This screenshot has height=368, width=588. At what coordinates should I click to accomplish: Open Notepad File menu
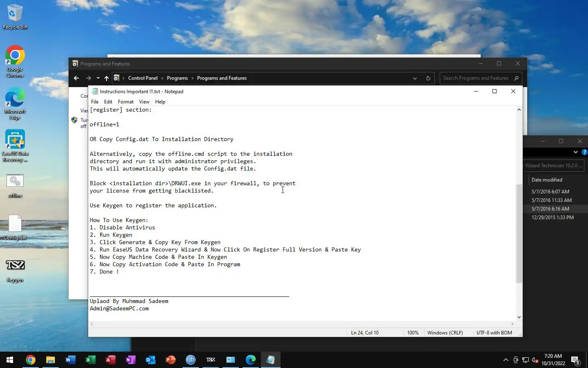(95, 102)
